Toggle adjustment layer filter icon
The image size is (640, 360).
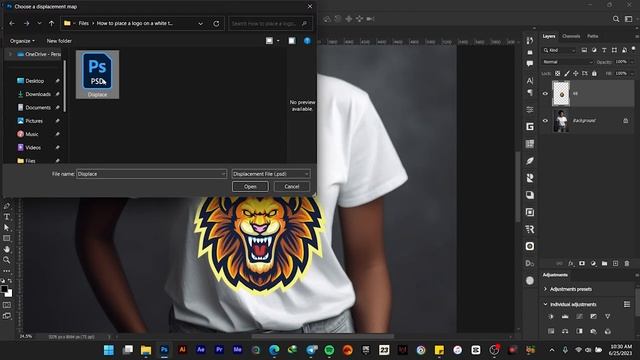coord(594,50)
